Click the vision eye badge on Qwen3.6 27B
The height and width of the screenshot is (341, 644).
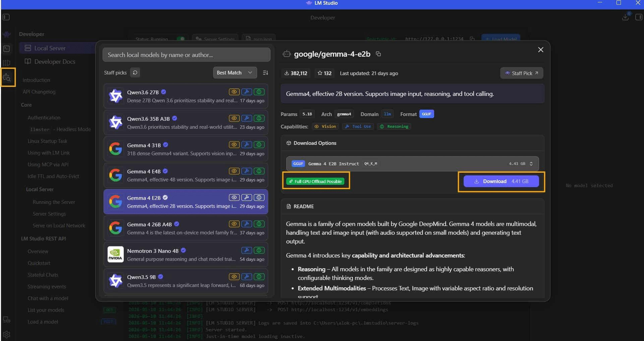234,92
